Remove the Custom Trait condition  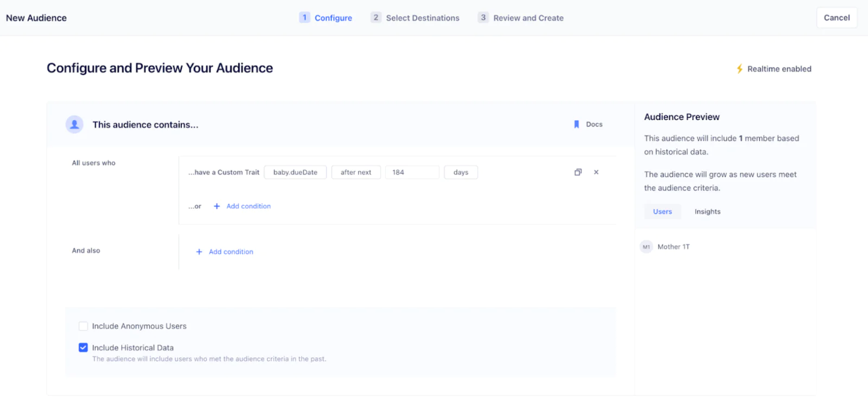[596, 172]
